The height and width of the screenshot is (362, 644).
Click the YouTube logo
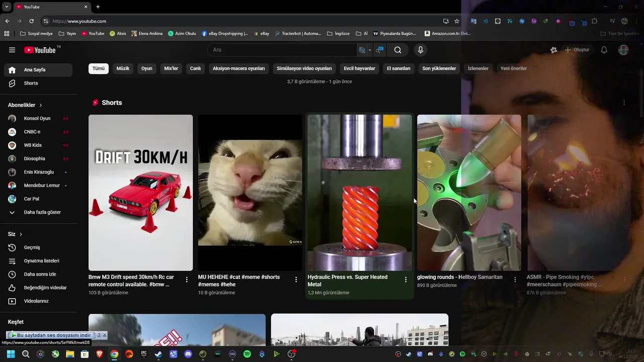tap(40, 50)
